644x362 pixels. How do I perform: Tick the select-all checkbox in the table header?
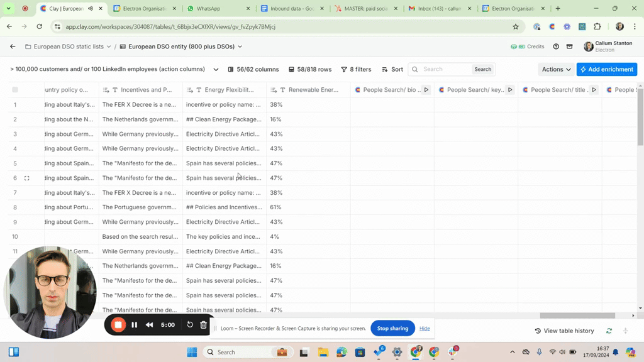pos(15,90)
